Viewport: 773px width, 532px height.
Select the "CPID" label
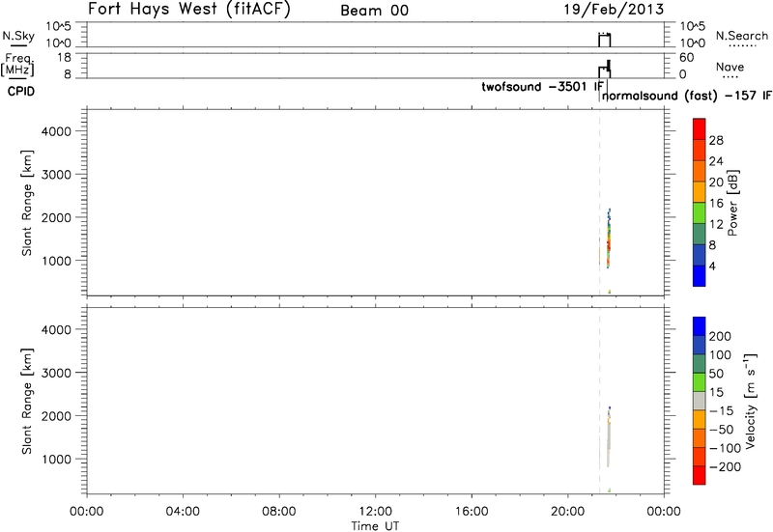pos(21,92)
